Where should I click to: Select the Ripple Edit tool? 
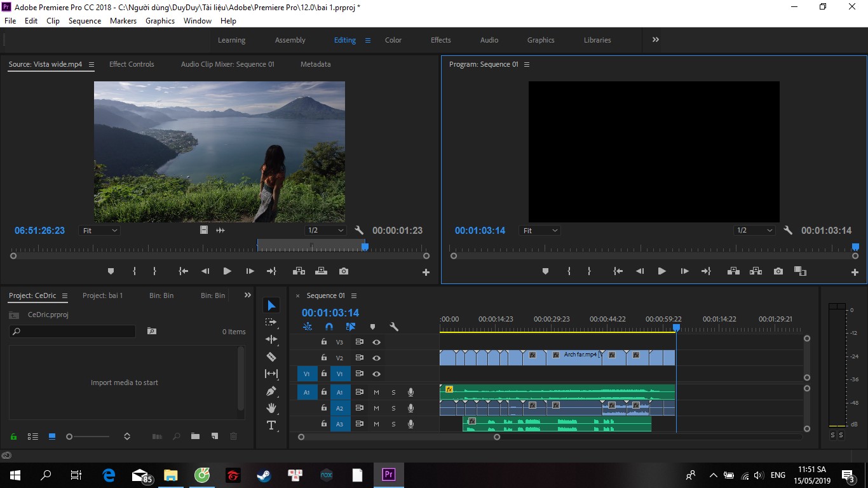pyautogui.click(x=271, y=339)
